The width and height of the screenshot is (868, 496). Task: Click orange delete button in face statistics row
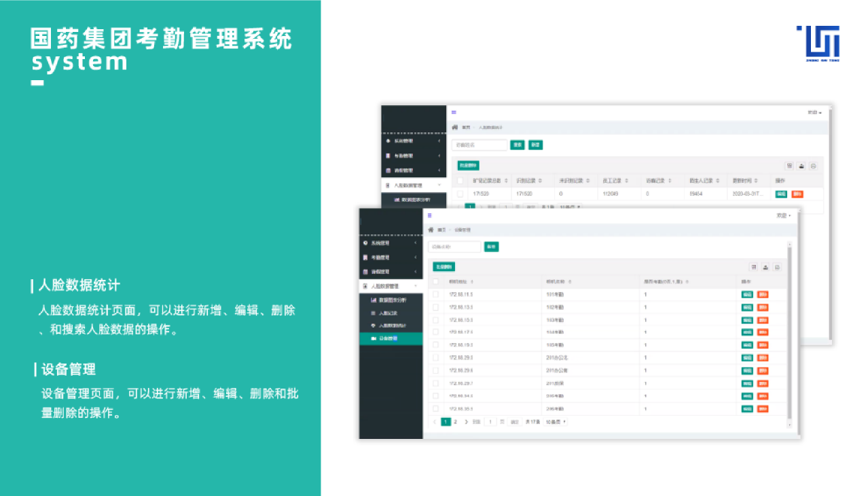(x=797, y=194)
